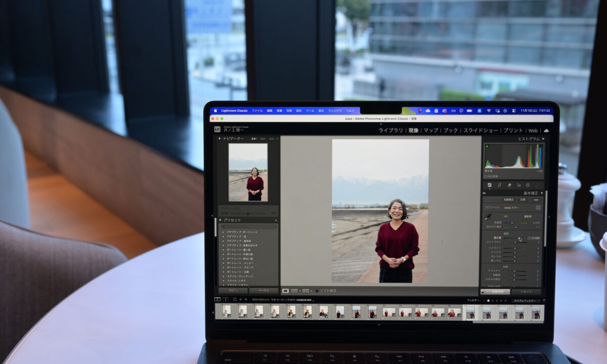Click the リセット button
607x364 pixels.
(x=526, y=292)
